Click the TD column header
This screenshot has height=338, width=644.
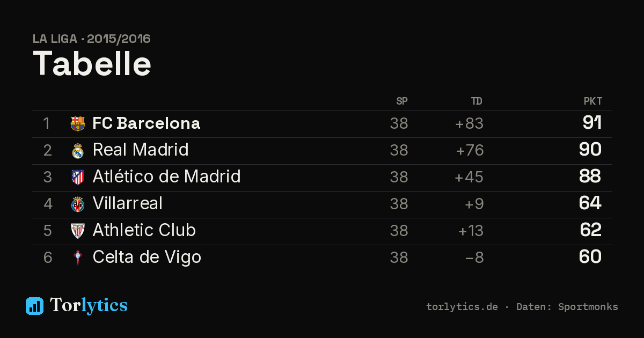(x=477, y=101)
